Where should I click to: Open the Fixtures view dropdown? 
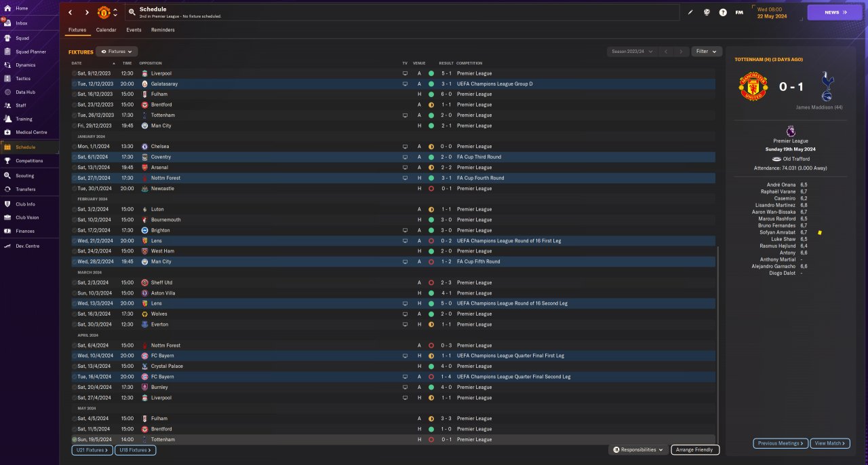(117, 52)
